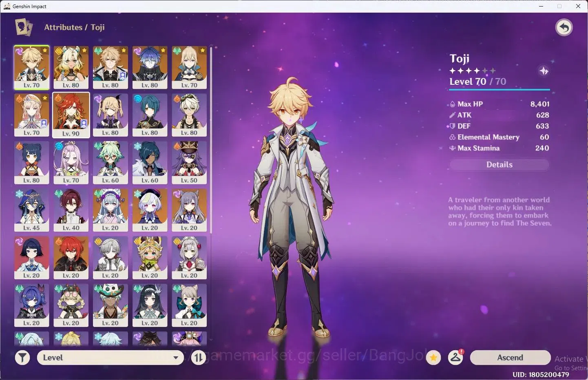Viewport: 588px width, 380px height.
Task: Select the Lv. 80 blonde character with horn accessories
Action: point(71,67)
